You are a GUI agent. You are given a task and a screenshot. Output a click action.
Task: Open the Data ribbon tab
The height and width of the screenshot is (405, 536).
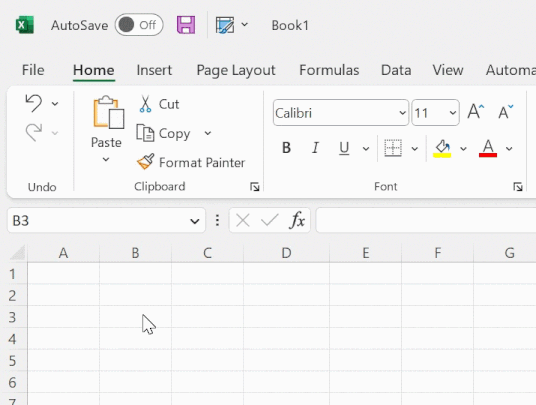point(396,70)
